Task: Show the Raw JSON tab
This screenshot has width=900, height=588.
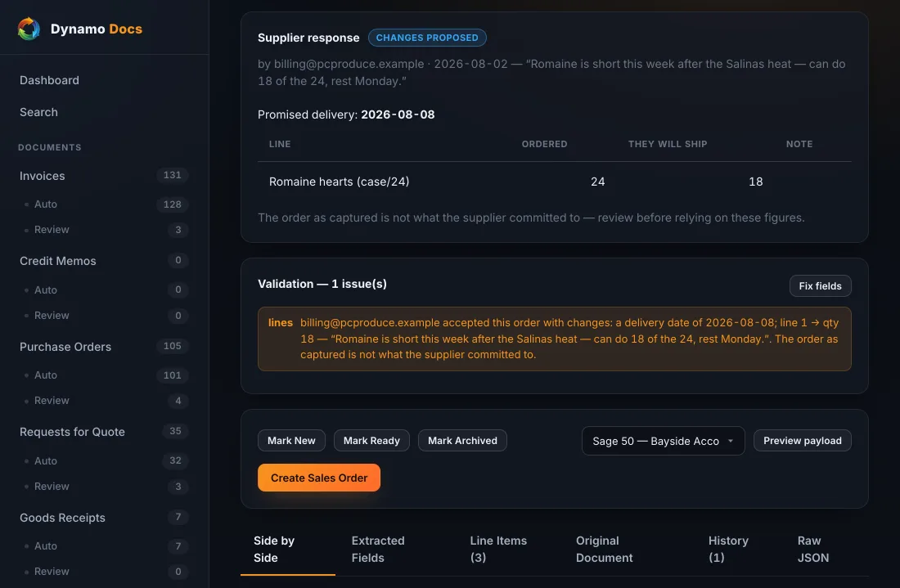Action: point(812,549)
